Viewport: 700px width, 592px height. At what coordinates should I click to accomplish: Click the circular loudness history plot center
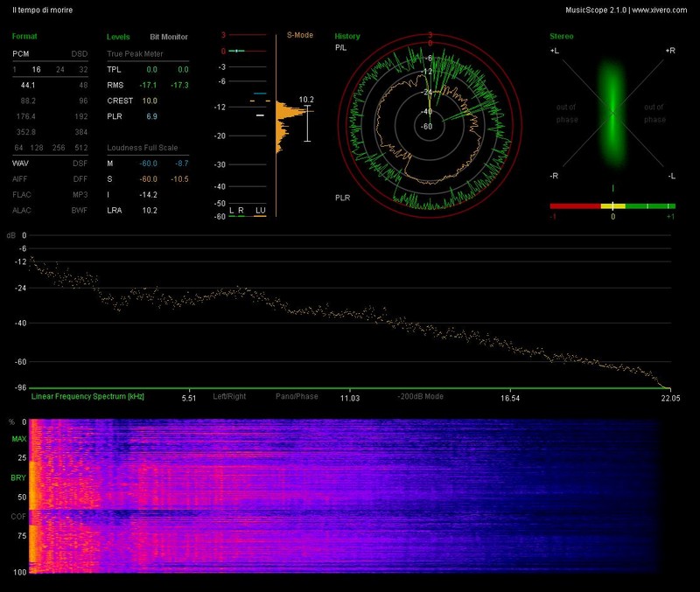tap(430, 126)
